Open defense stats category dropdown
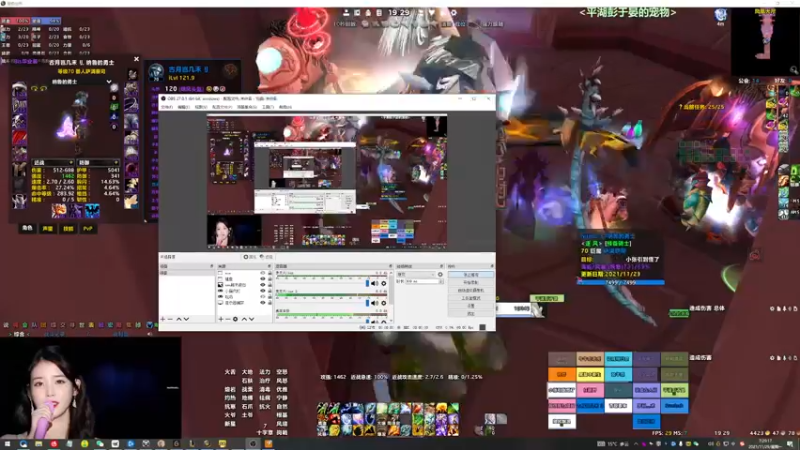800x450 pixels. click(x=98, y=163)
